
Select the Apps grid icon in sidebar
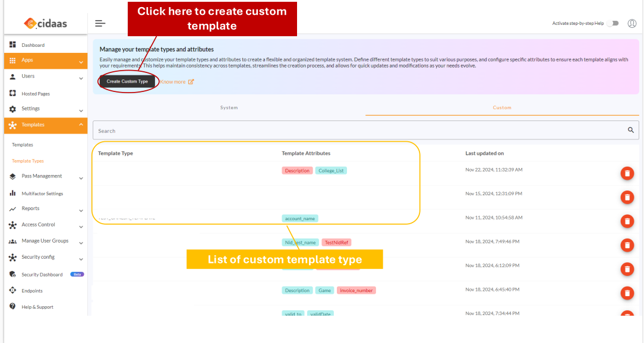[x=12, y=61]
